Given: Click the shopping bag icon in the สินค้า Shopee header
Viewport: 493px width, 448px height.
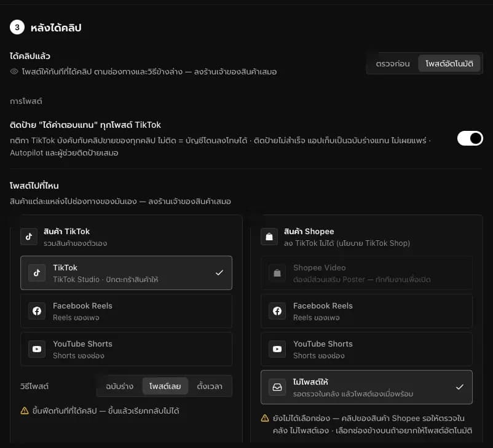Looking at the screenshot, I should (269, 237).
